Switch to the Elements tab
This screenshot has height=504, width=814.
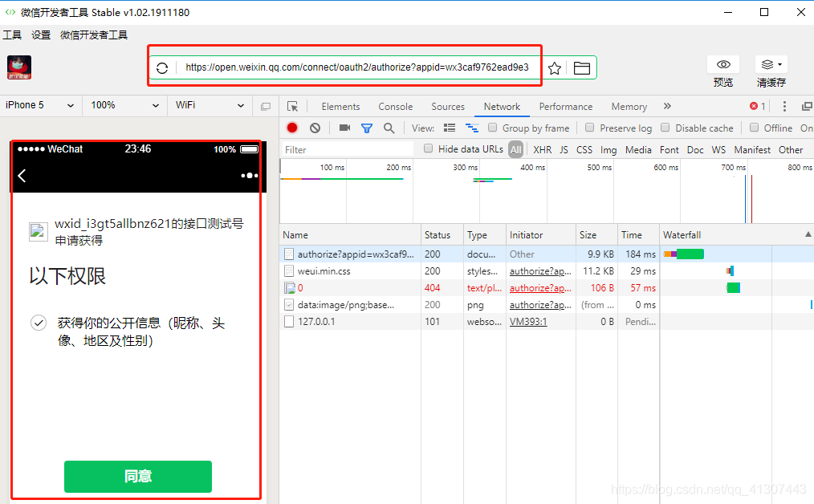click(x=340, y=107)
